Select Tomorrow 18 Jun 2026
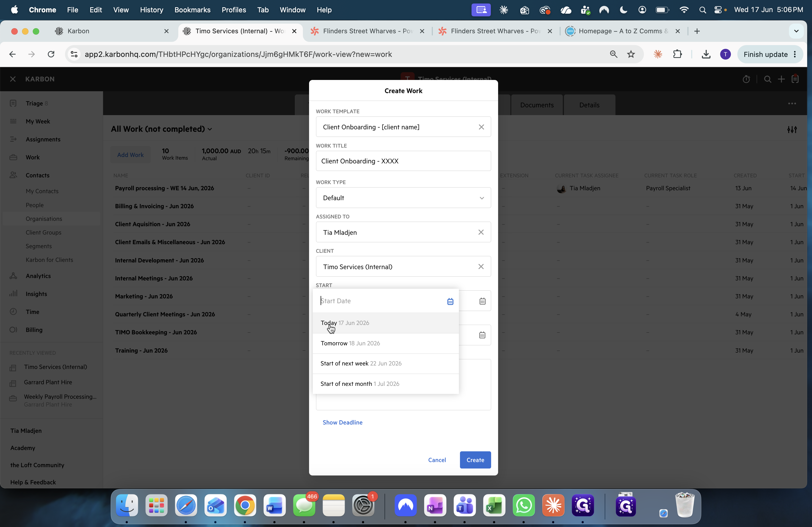This screenshot has height=527, width=812. [386, 343]
